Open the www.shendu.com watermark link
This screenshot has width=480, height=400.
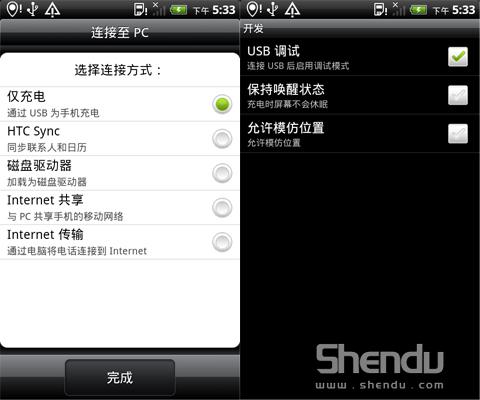pos(380,385)
